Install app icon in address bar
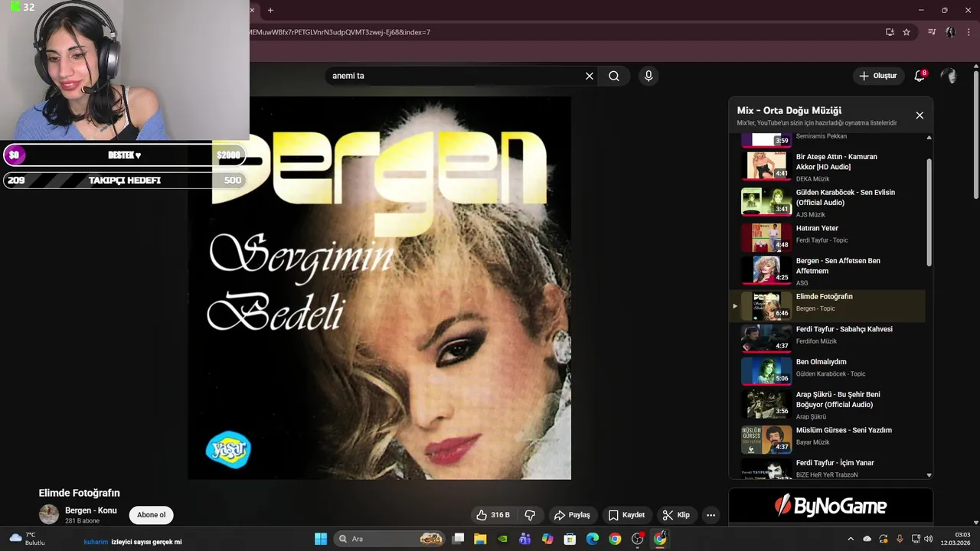 890,32
